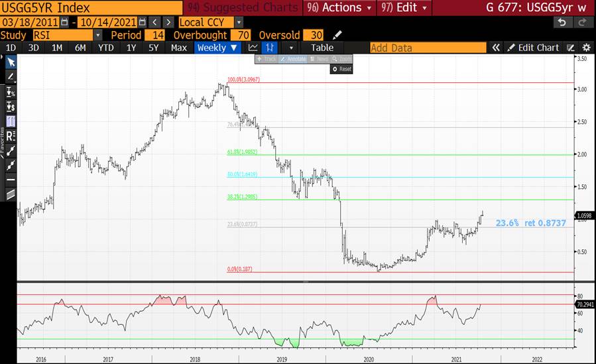This screenshot has width=596, height=364.
Task: Click the USGG5YR Index security field
Action: click(x=91, y=7)
